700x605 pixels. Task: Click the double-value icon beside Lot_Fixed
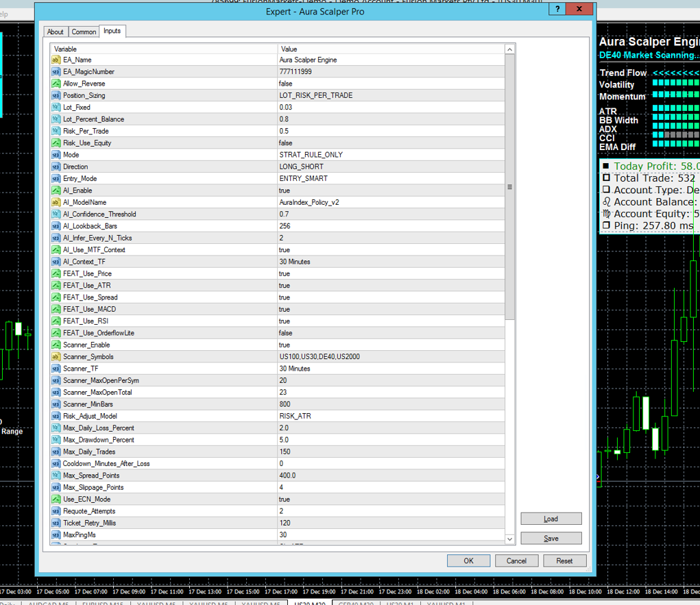coord(56,108)
